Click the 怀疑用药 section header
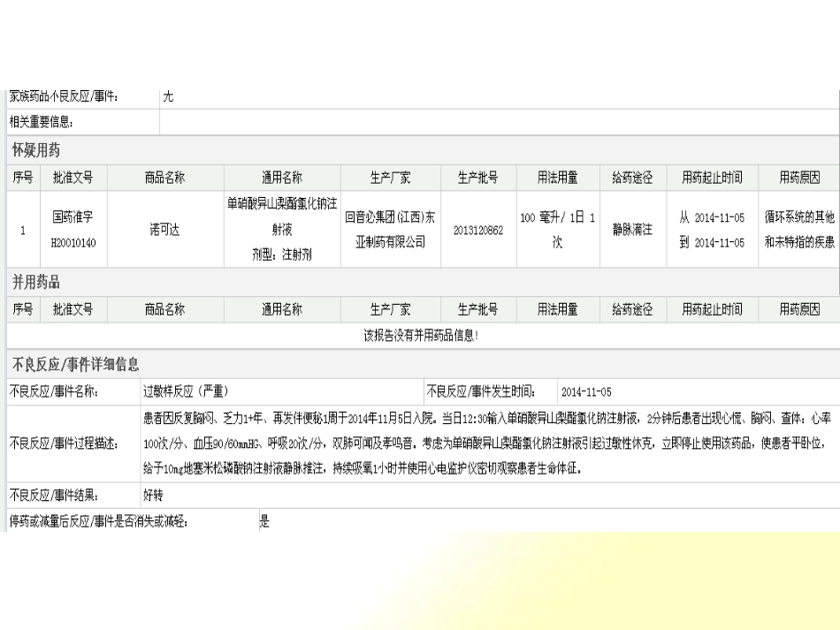This screenshot has width=840, height=630. 36,150
